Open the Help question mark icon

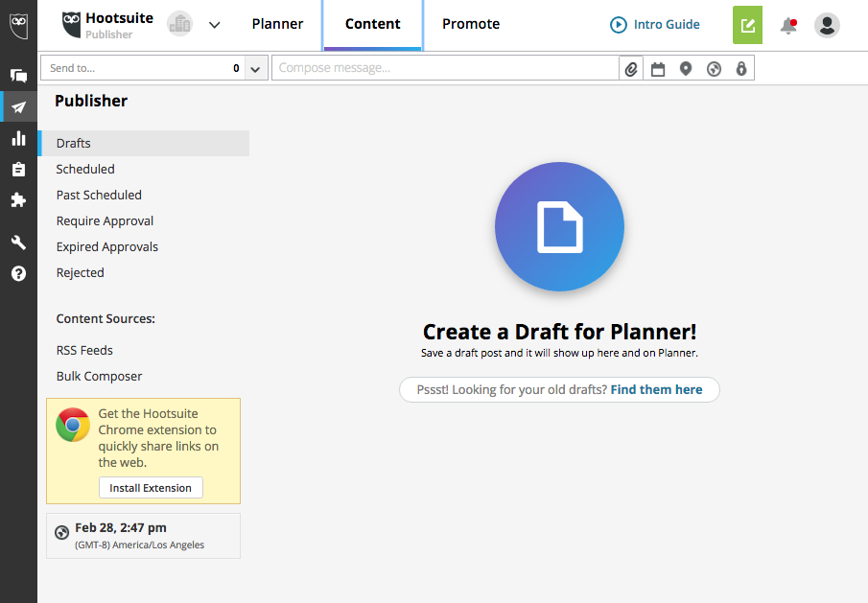[19, 273]
